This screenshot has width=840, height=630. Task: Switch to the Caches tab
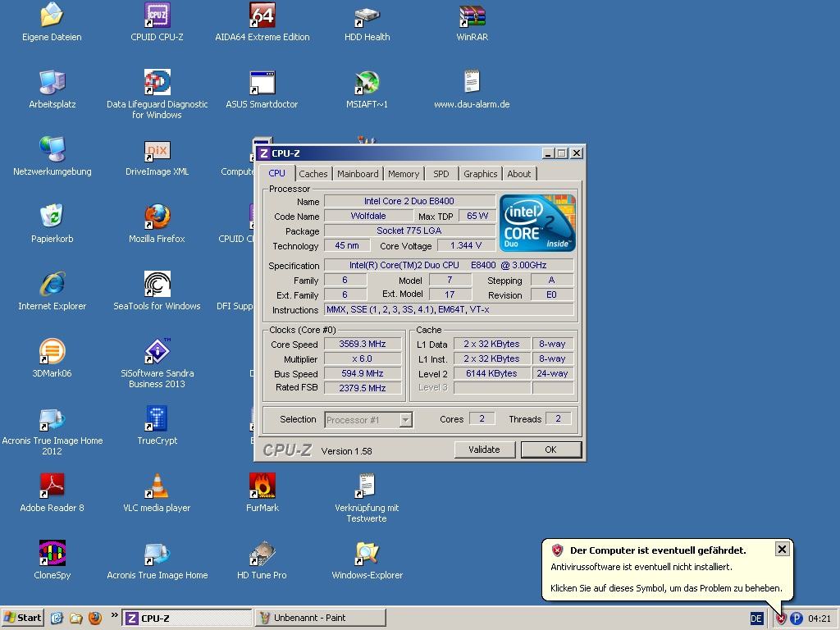click(x=313, y=174)
